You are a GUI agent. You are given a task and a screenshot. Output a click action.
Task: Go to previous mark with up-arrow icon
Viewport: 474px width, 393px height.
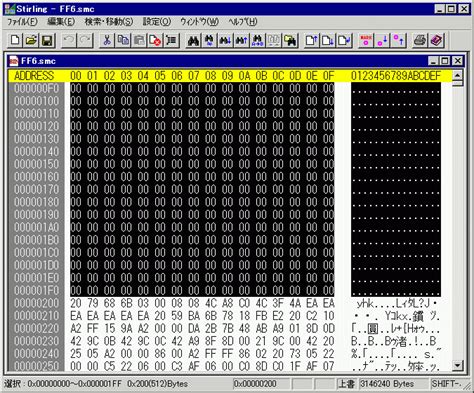pos(398,40)
